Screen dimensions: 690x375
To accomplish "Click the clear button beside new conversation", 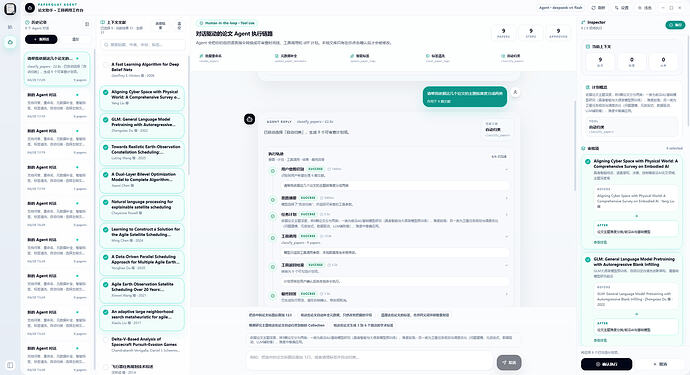I will (75, 39).
